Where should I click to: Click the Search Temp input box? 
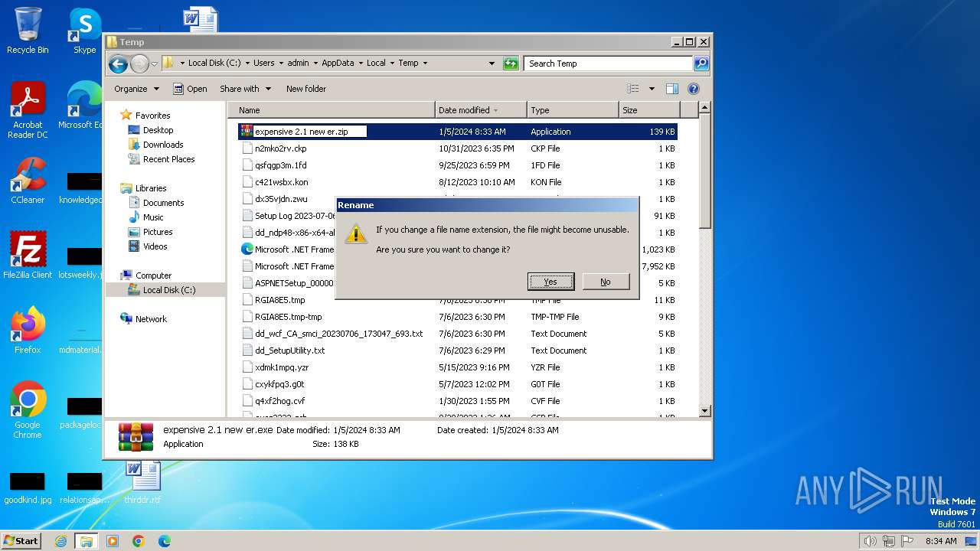(x=609, y=64)
